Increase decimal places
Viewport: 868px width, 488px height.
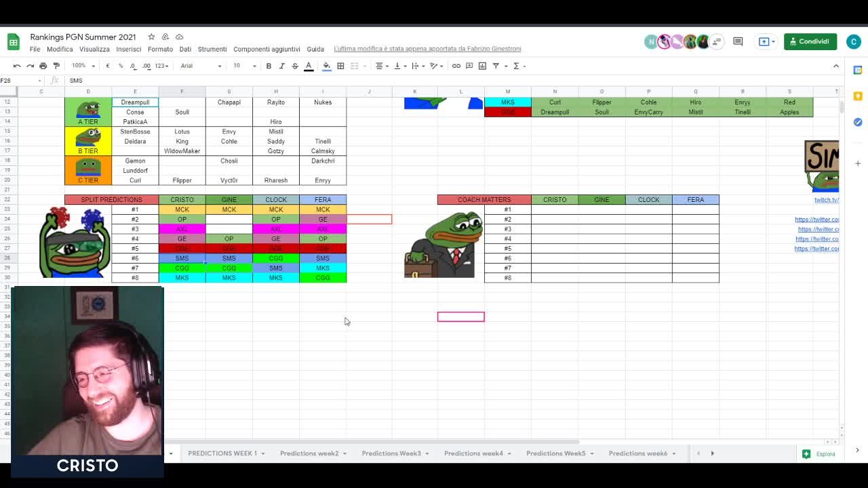click(x=146, y=66)
